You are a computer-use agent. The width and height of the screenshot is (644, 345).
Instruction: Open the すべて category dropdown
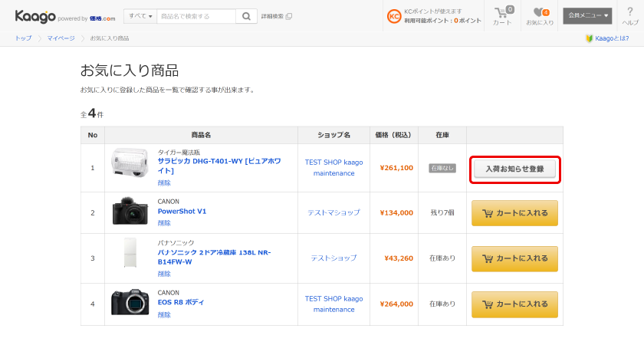(140, 16)
